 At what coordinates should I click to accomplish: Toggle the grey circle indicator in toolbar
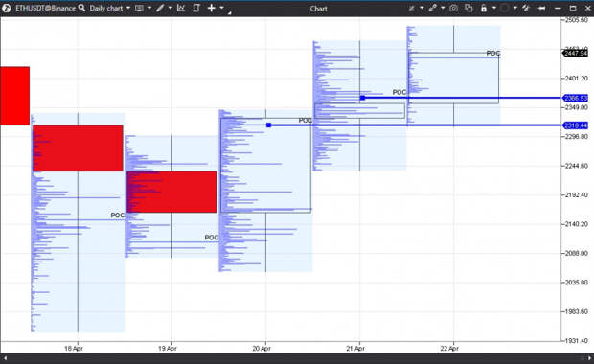[x=504, y=8]
